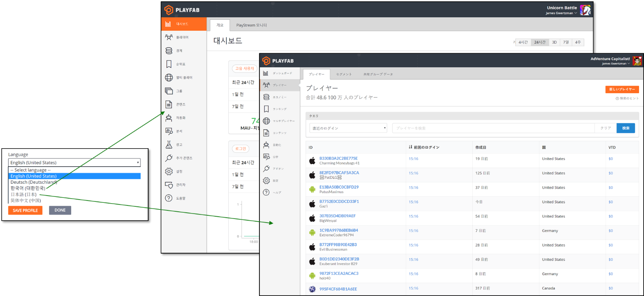Click the analytics flask icon in Korean sidebar

168,145
